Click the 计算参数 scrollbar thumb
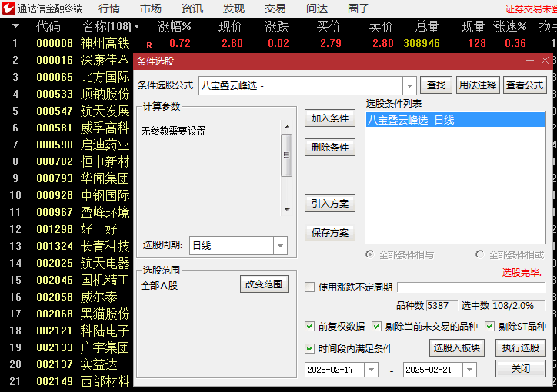The height and width of the screenshot is (392, 557). (x=287, y=155)
